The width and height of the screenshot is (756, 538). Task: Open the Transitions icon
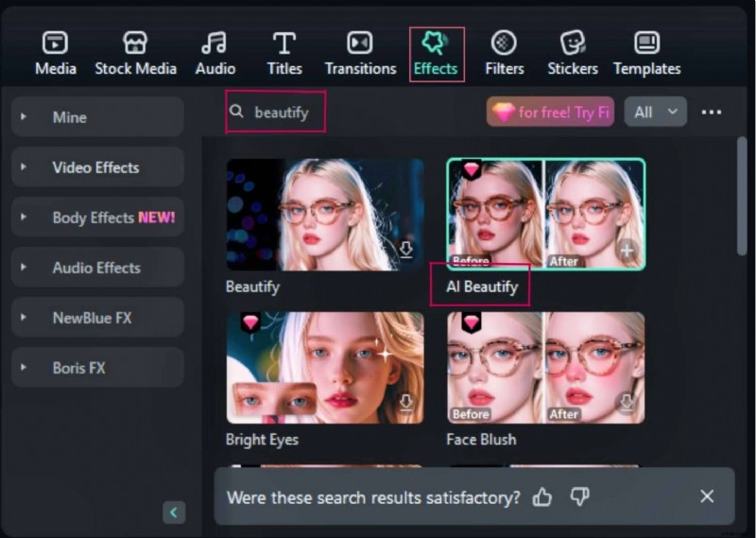pyautogui.click(x=360, y=43)
